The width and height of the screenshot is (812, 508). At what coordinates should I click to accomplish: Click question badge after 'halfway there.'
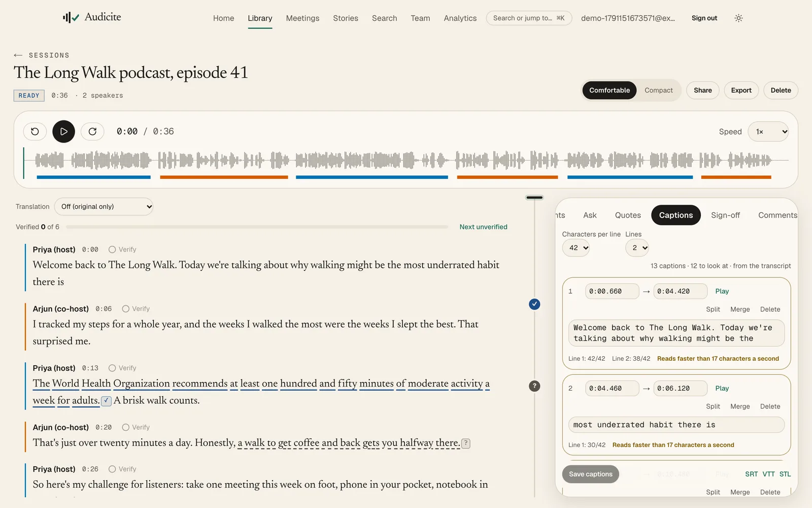pyautogui.click(x=466, y=443)
